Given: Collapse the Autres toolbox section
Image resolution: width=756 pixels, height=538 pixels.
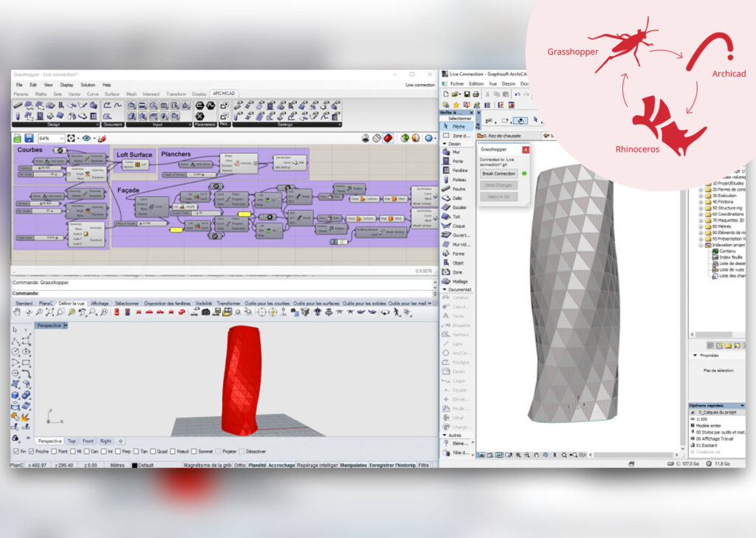Looking at the screenshot, I should 444,435.
